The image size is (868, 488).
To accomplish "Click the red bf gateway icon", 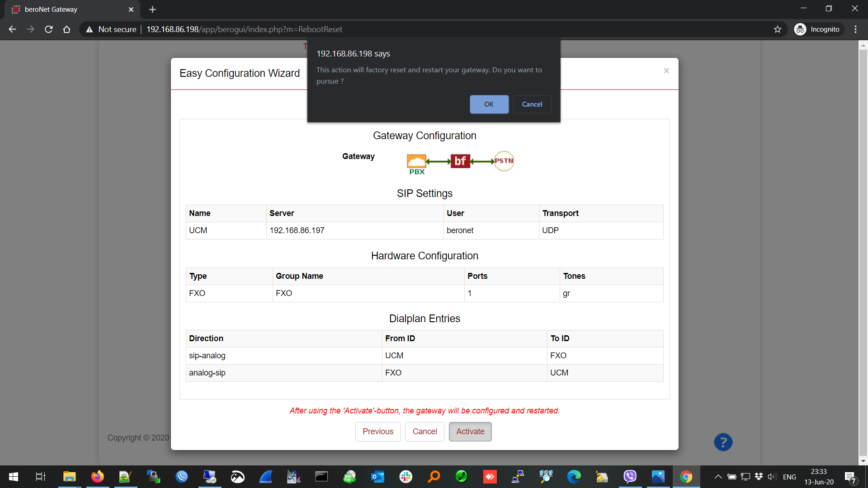I will click(460, 161).
